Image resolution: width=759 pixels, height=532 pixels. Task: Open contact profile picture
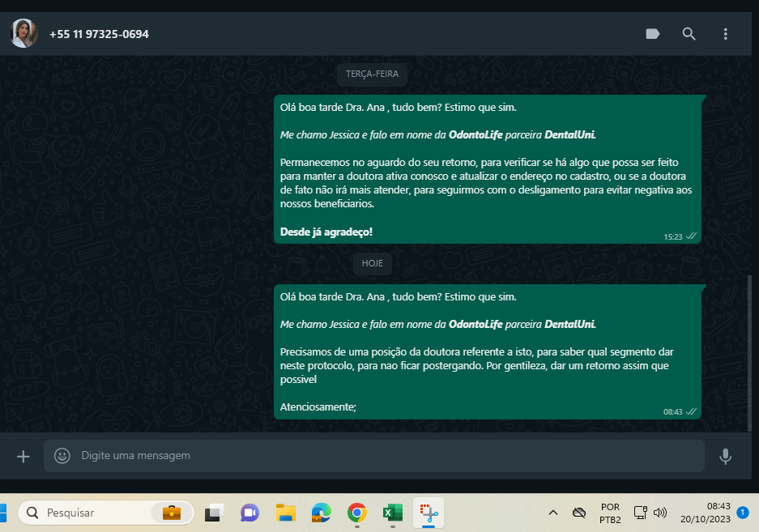pos(23,33)
